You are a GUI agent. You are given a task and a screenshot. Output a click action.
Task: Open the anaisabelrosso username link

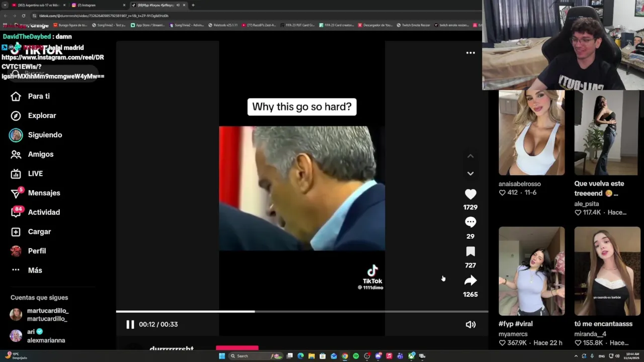[520, 184]
